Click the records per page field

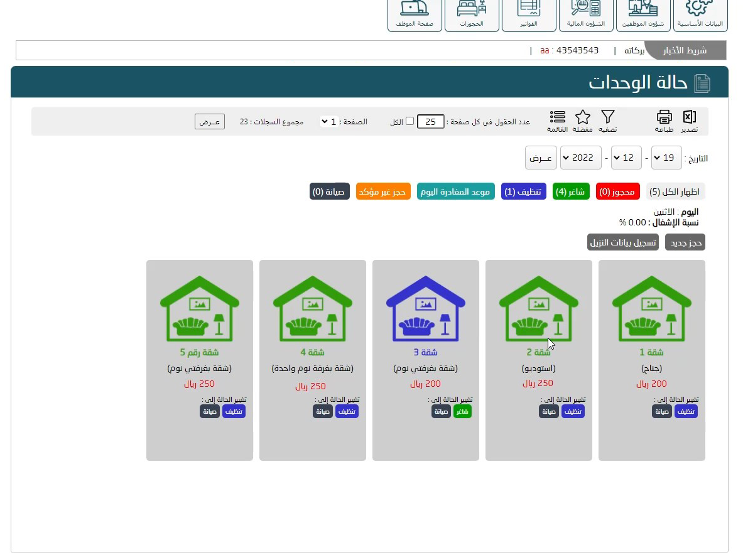(x=430, y=122)
